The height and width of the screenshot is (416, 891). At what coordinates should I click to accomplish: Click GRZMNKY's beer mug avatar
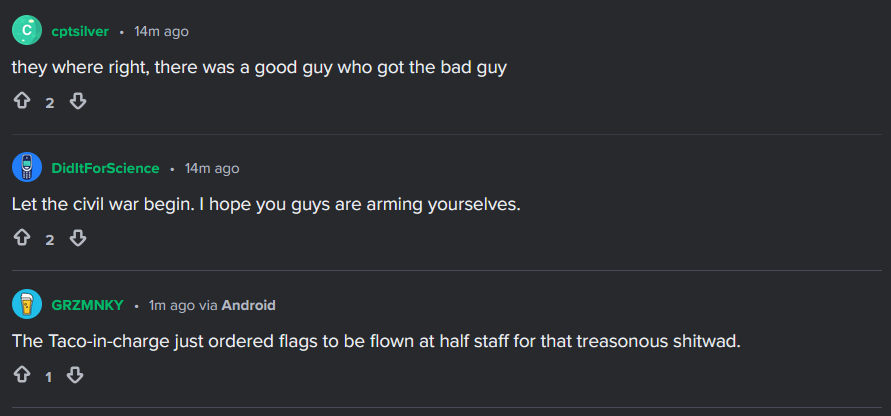pyautogui.click(x=27, y=305)
